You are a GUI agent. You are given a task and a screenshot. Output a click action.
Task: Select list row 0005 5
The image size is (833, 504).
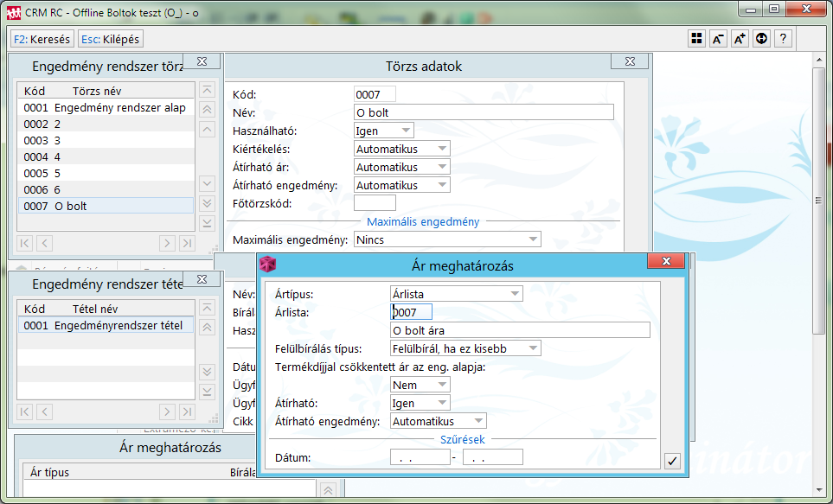[x=106, y=174]
